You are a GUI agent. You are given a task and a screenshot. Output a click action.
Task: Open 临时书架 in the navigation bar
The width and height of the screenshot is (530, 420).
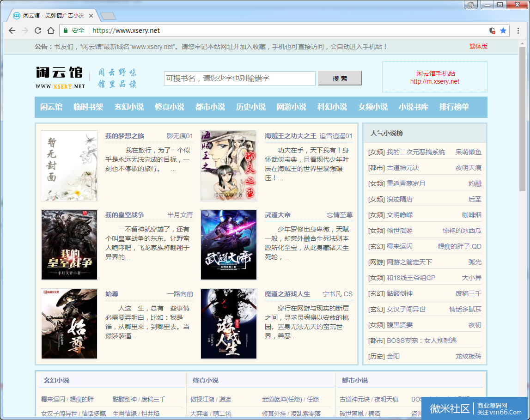click(88, 107)
